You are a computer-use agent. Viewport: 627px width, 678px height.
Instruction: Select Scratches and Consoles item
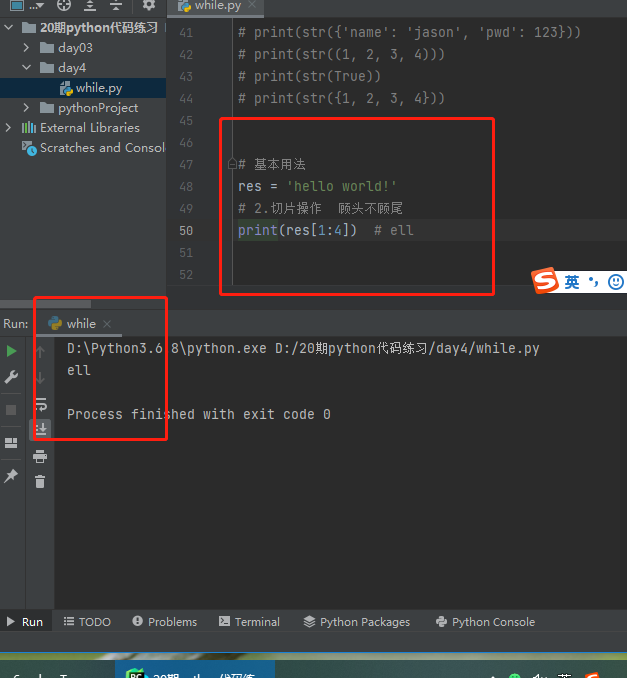click(94, 148)
